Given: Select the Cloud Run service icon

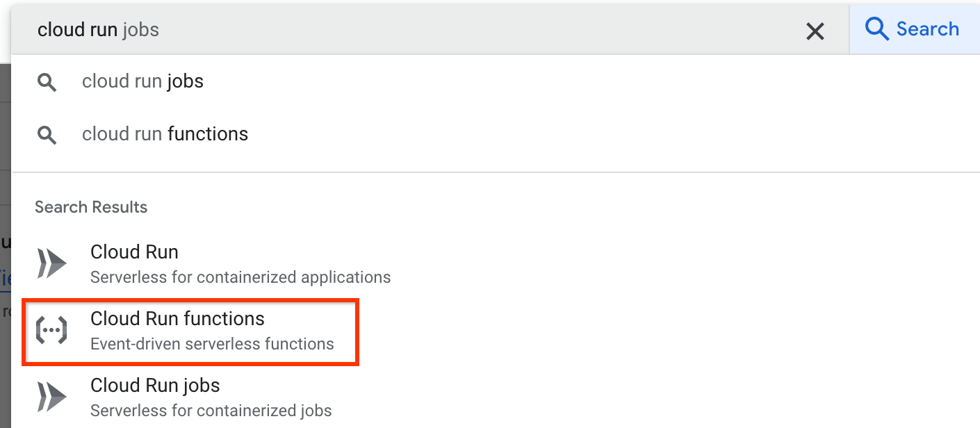Looking at the screenshot, I should [x=51, y=263].
